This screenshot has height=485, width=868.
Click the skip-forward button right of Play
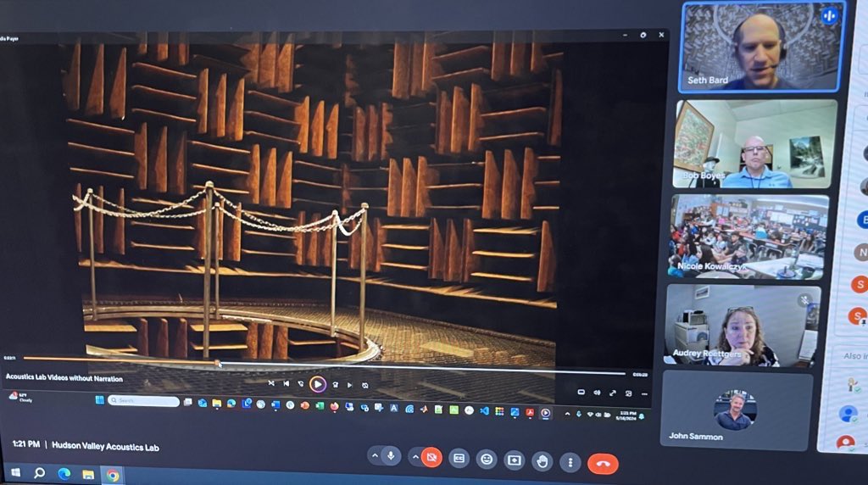[335, 385]
